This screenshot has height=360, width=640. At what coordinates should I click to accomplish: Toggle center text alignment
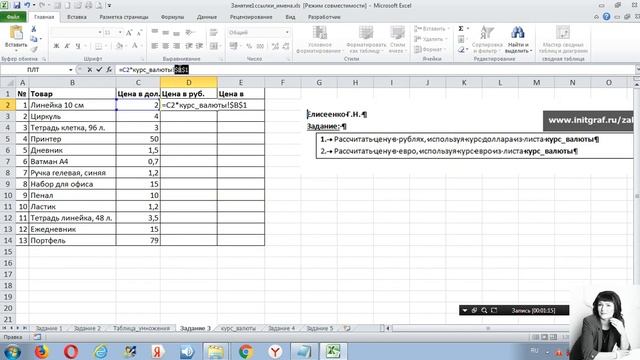click(166, 46)
